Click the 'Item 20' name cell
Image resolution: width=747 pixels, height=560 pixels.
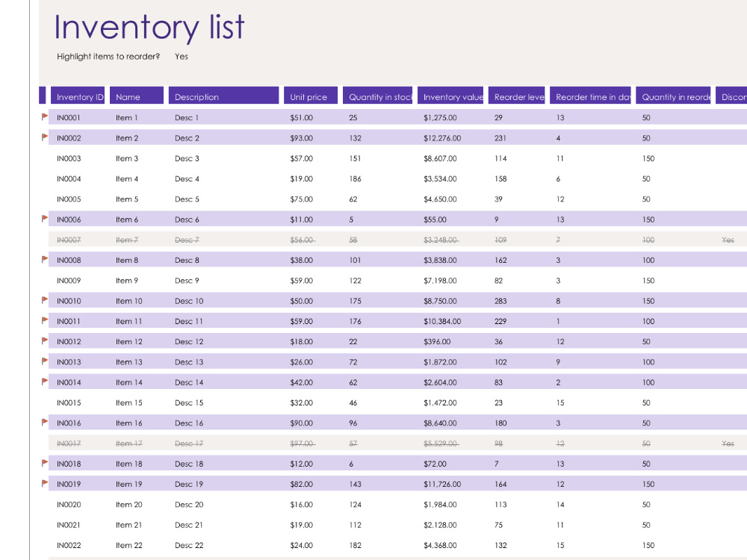click(129, 504)
